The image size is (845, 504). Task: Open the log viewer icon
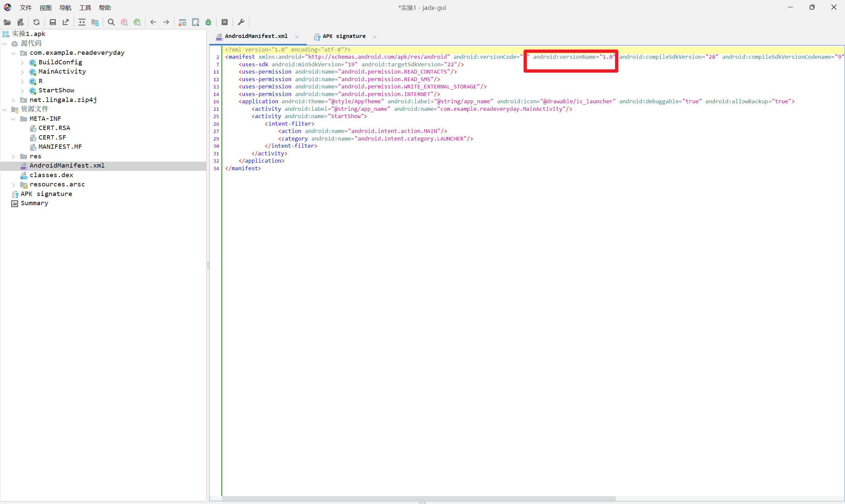[x=224, y=22]
